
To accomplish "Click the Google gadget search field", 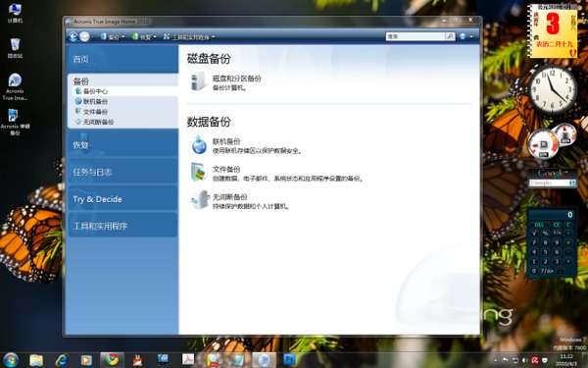I will point(549,183).
